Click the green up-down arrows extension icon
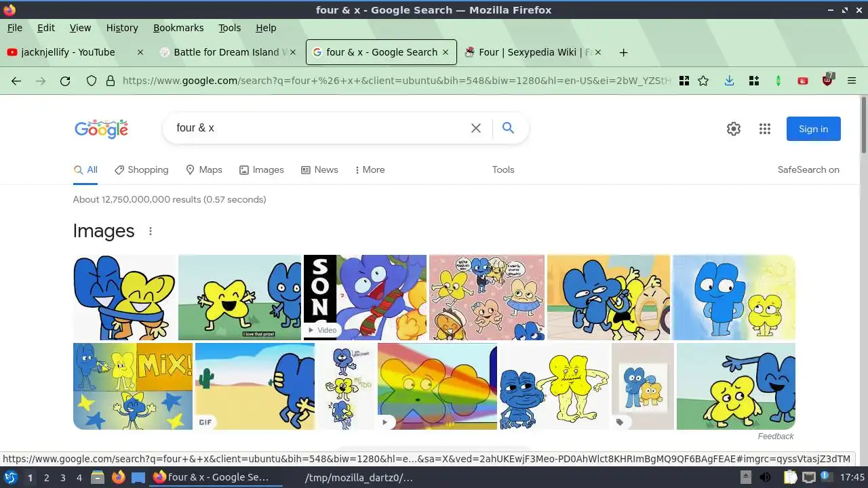The image size is (868, 488). click(778, 81)
